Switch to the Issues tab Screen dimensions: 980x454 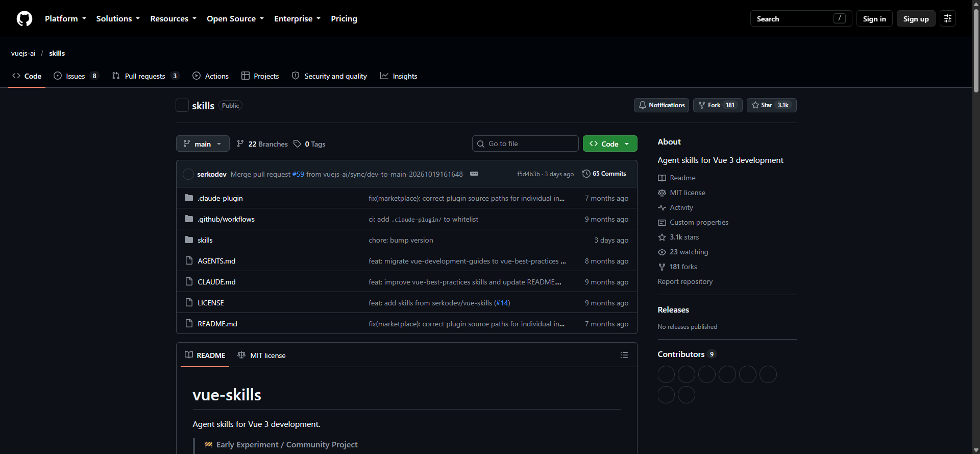click(x=76, y=76)
